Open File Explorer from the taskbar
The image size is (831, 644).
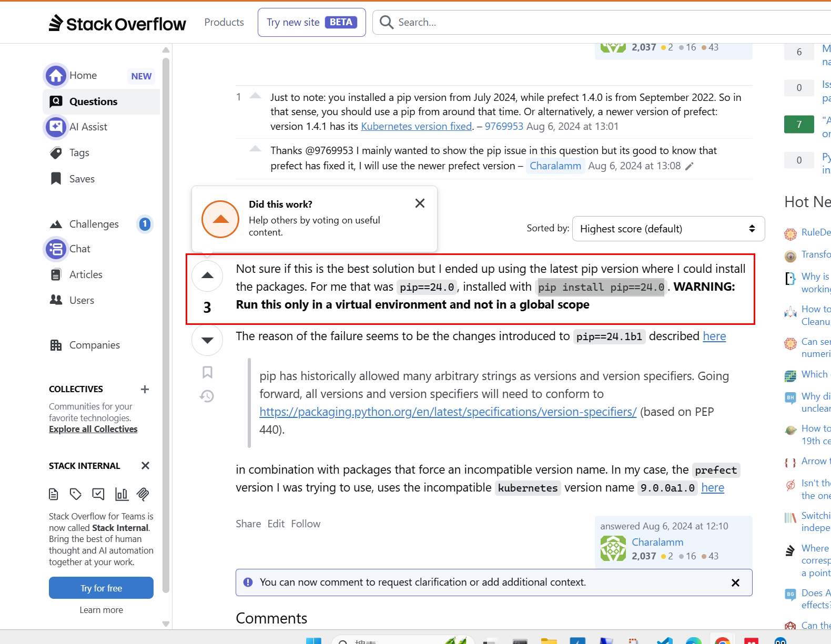[x=549, y=640]
